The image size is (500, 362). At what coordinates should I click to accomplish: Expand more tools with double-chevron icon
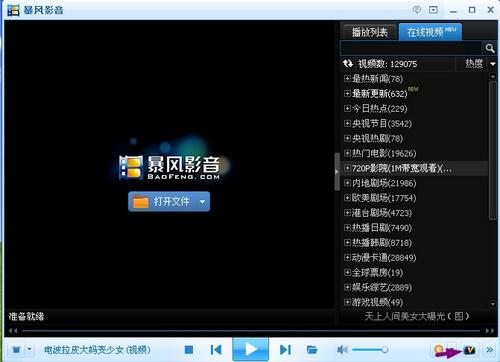click(x=490, y=350)
